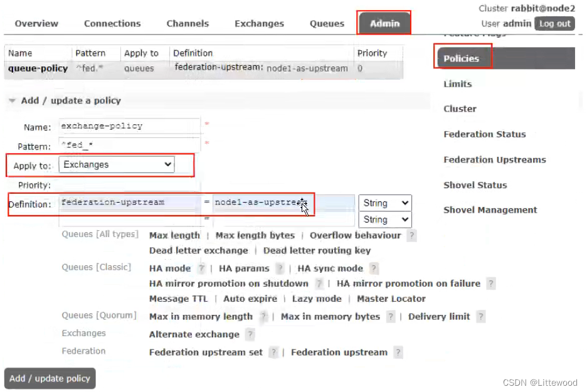
Task: Open the Overview tab
Action: 36,24
